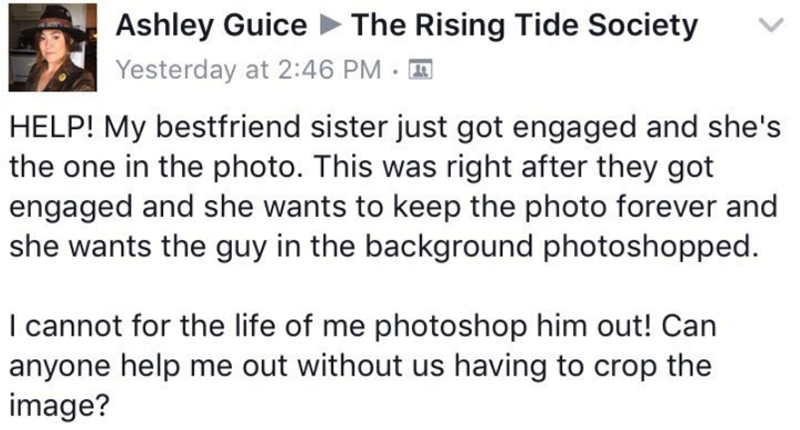Open The Rising Tide Society group link
The width and height of the screenshot is (800, 430).
(x=525, y=26)
